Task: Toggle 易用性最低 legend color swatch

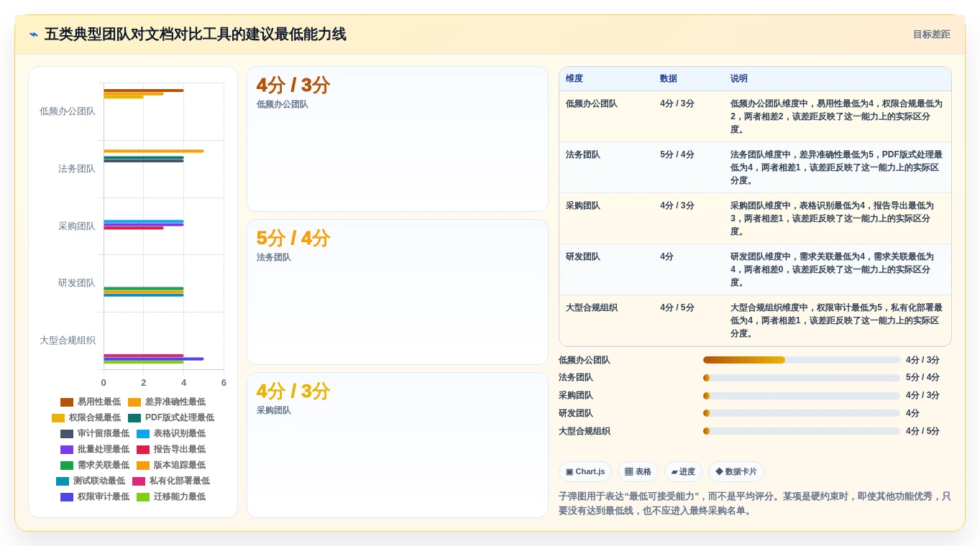Action: (x=67, y=402)
